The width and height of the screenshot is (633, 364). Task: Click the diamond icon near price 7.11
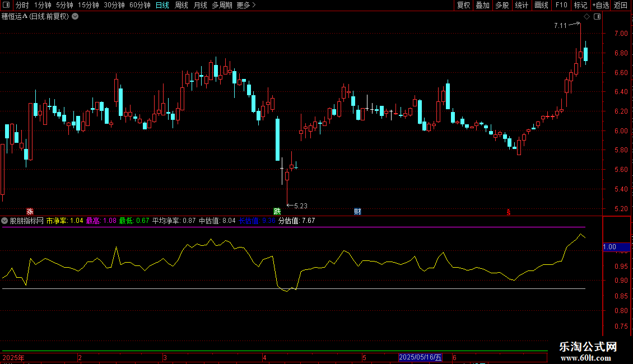click(x=585, y=17)
